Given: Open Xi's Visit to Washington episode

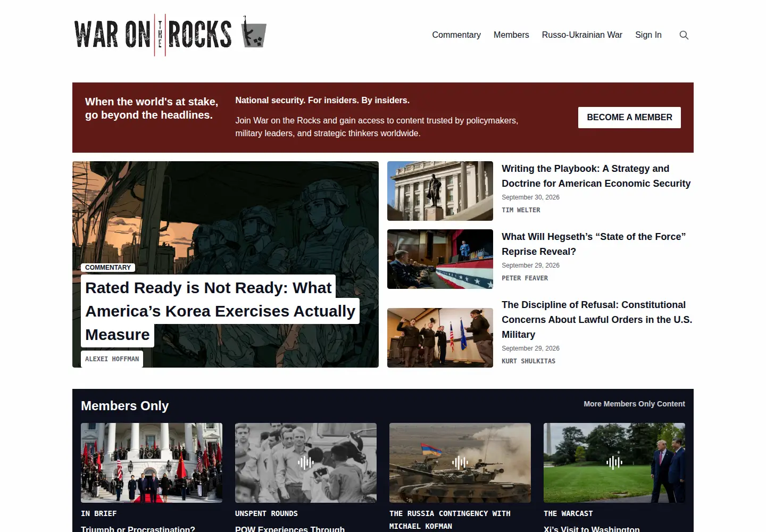Looking at the screenshot, I should 592,528.
